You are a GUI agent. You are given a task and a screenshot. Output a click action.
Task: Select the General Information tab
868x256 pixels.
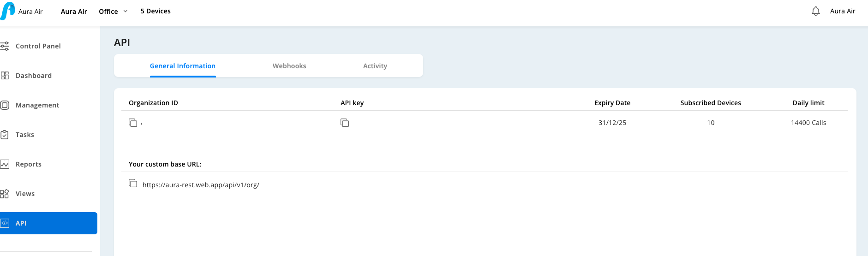(x=183, y=66)
